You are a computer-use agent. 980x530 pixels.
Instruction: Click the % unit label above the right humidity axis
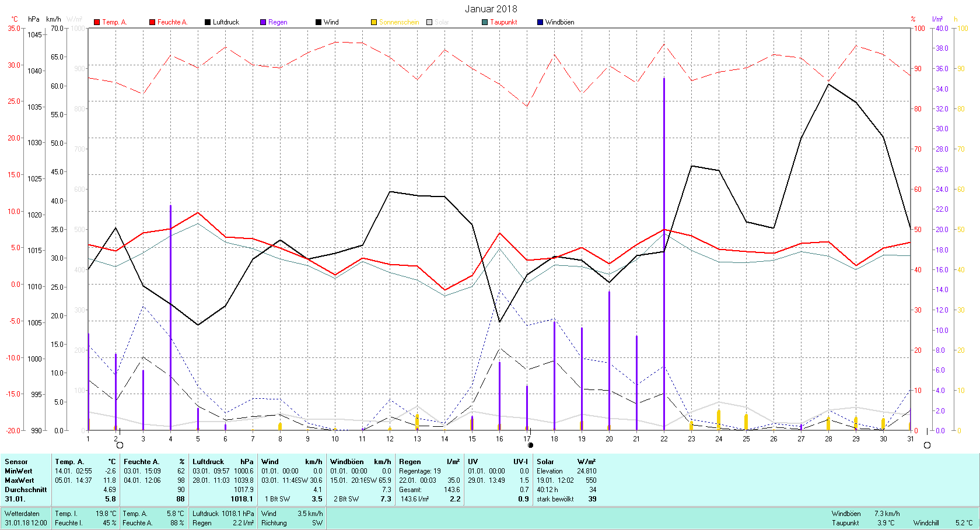(x=914, y=19)
